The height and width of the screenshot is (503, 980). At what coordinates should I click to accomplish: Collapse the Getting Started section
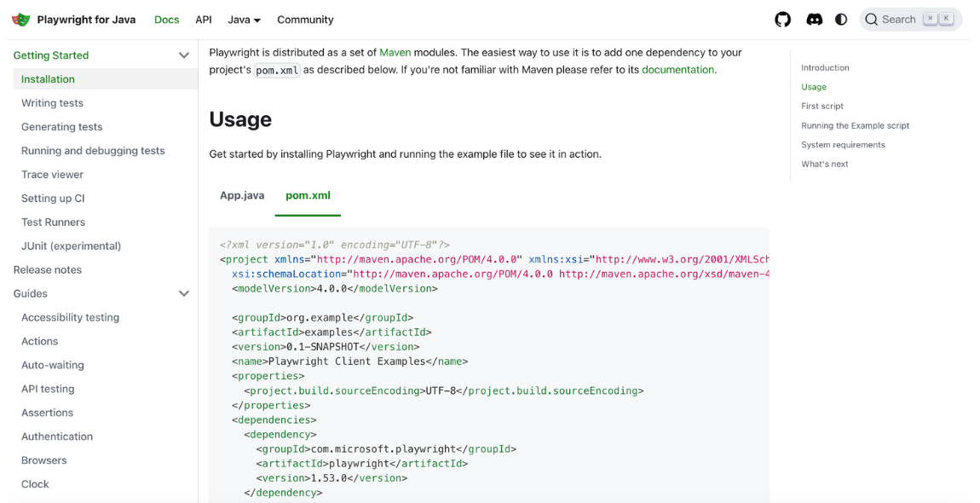pyautogui.click(x=184, y=54)
